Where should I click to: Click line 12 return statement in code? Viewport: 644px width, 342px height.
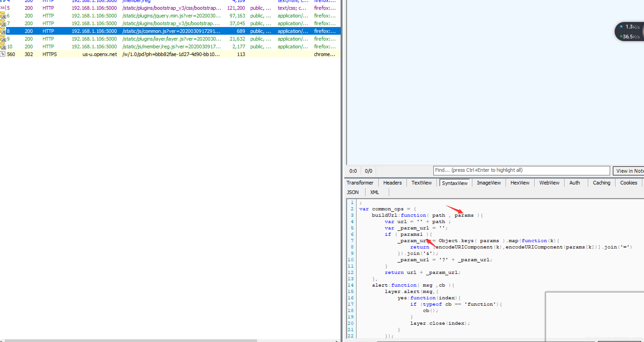[422, 272]
